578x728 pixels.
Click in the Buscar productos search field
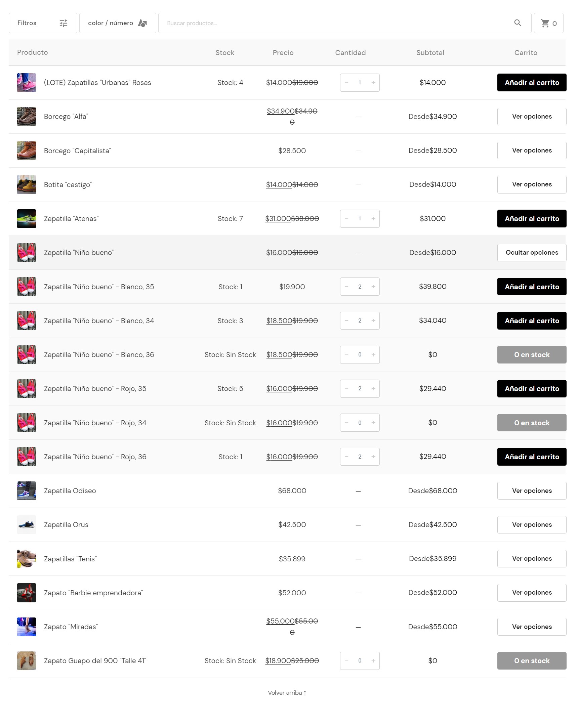click(338, 23)
